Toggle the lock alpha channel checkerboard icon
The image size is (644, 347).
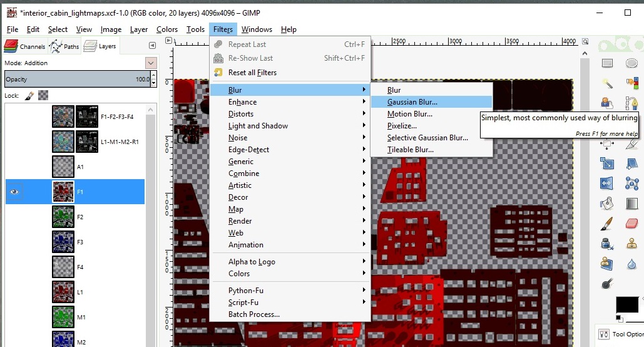(x=43, y=96)
